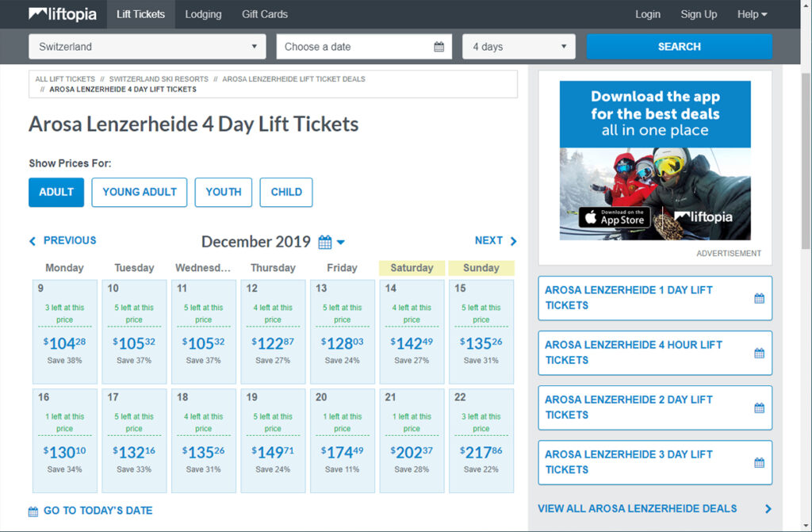The width and height of the screenshot is (812, 532).
Task: Open the date picker calendar icon in search bar
Action: 439,47
